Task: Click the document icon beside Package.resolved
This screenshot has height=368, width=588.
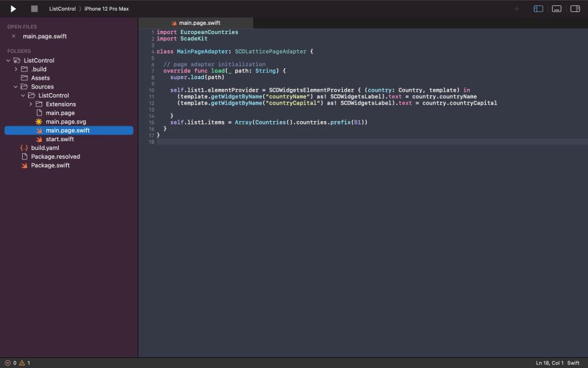Action: coord(24,157)
